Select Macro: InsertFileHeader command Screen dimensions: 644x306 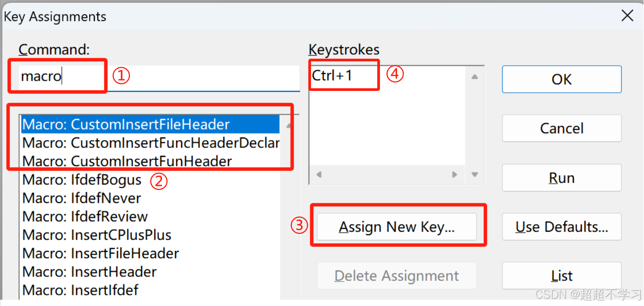(101, 253)
